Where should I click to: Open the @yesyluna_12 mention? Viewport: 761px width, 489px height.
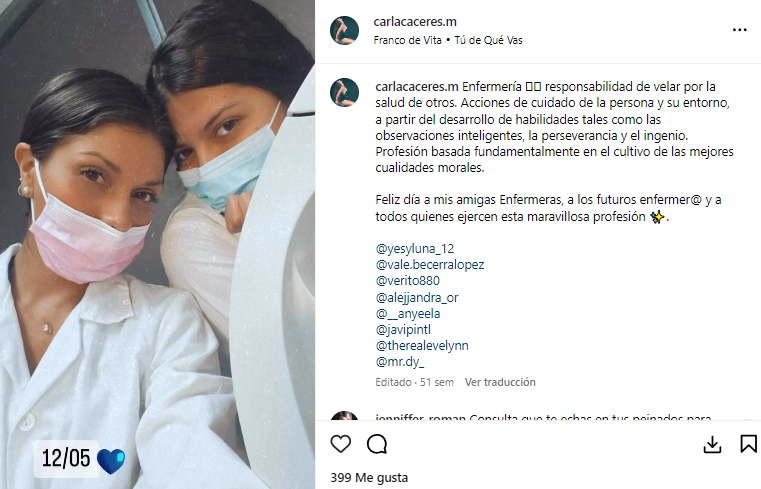tap(414, 249)
